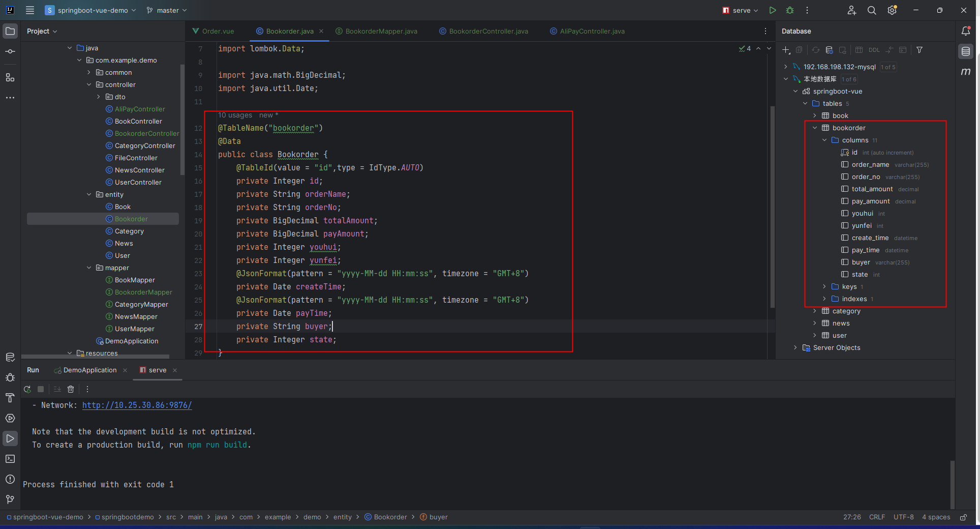
Task: Open the springboot-vue-demo project dropdown
Action: click(90, 10)
